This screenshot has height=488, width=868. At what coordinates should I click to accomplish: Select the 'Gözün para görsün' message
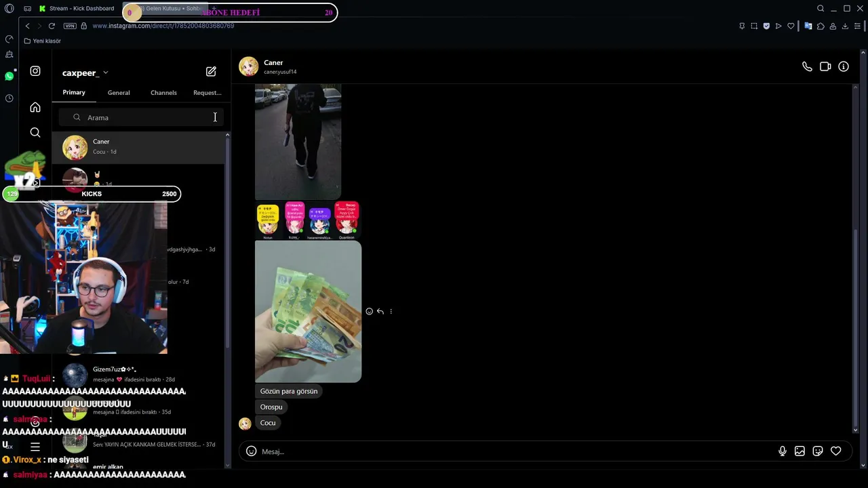tap(289, 391)
